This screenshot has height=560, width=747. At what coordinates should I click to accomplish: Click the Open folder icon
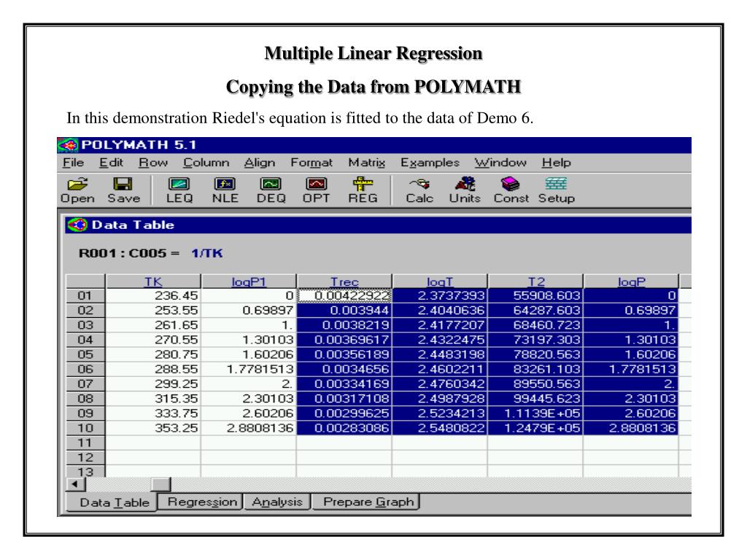point(77,184)
